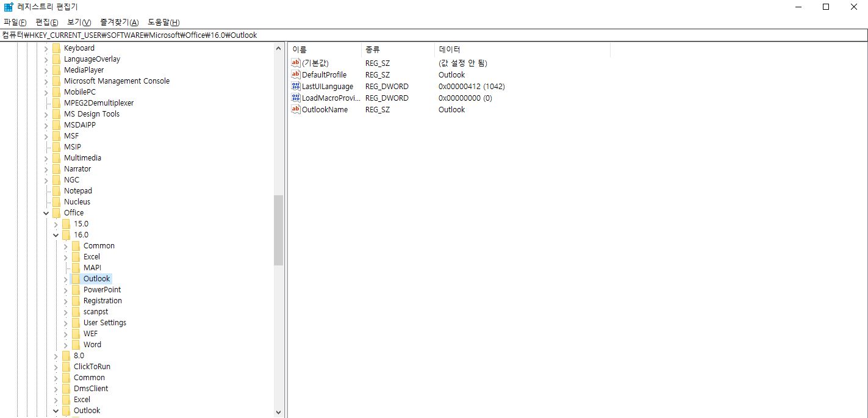Click the tree pane scrollbar thumb
The image size is (868, 418).
click(279, 230)
